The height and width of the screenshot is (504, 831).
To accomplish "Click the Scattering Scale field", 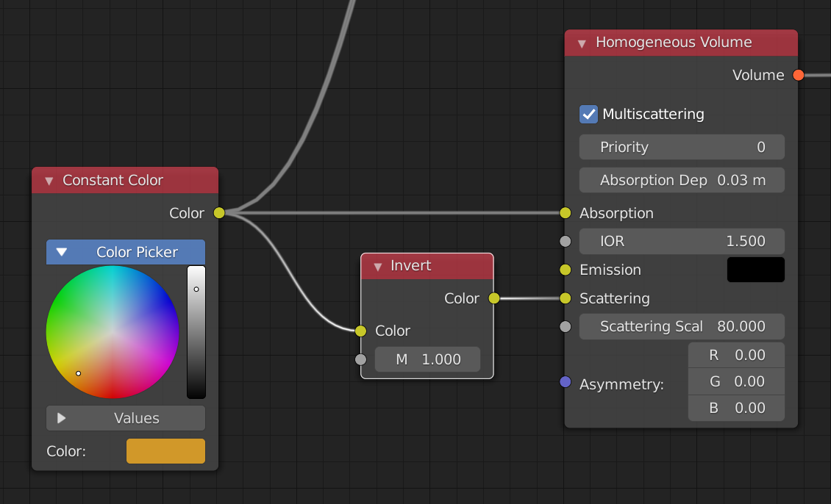I will tap(682, 326).
